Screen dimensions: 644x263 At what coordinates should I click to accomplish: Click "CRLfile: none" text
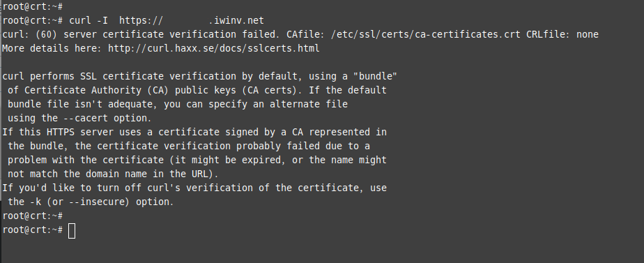(x=562, y=34)
